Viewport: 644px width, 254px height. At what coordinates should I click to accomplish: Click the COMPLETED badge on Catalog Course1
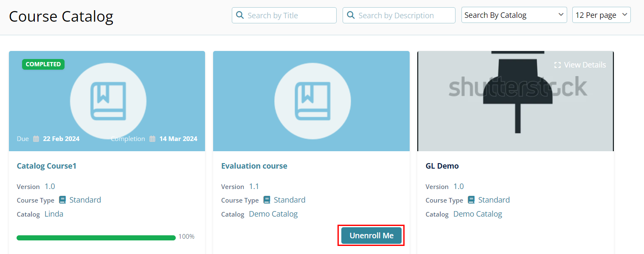[x=43, y=64]
